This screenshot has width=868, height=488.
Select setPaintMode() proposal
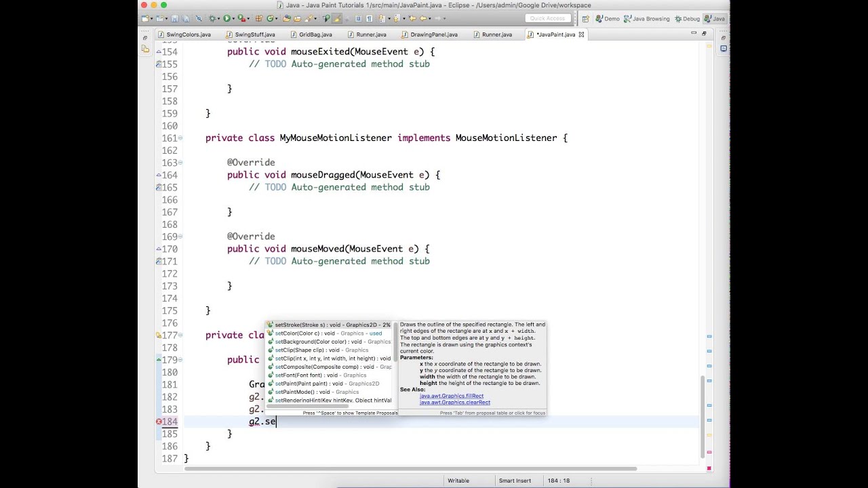pos(329,392)
